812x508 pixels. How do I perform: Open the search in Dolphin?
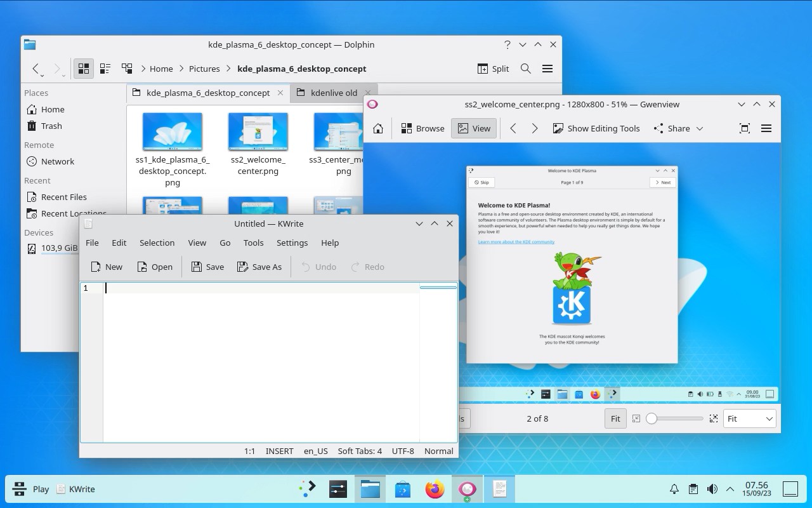pos(525,69)
